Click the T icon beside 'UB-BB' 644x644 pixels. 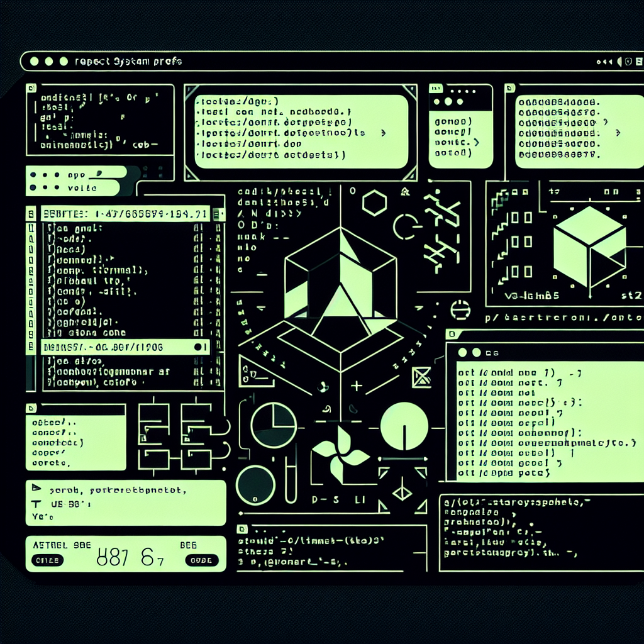click(x=36, y=504)
